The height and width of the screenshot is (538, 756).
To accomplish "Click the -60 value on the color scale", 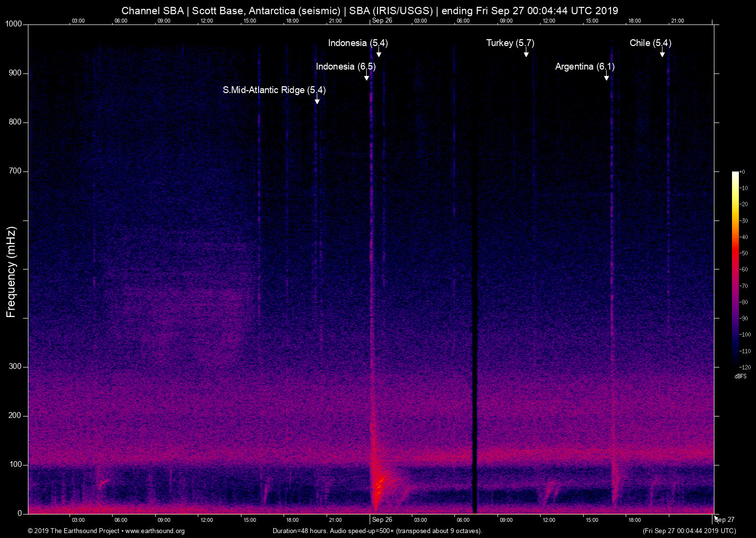I will (744, 269).
